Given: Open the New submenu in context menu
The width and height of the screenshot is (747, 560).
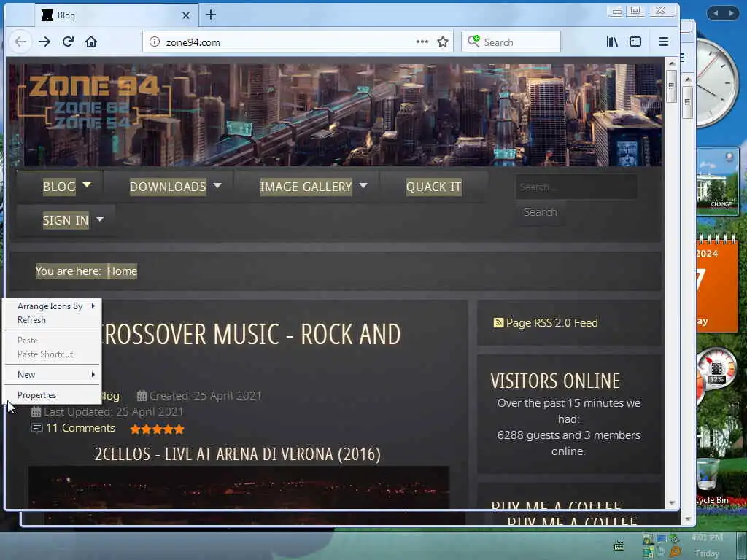Looking at the screenshot, I should pos(52,375).
